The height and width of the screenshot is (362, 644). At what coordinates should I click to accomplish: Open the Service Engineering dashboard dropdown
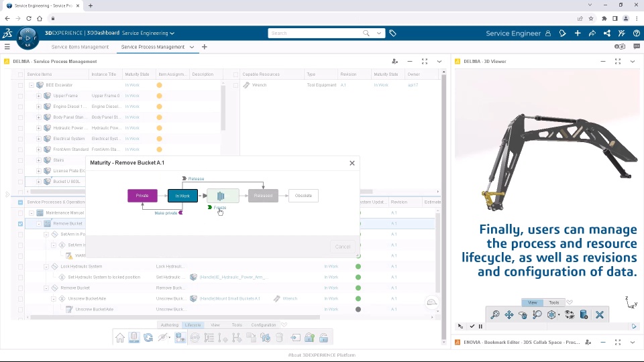pyautogui.click(x=172, y=34)
